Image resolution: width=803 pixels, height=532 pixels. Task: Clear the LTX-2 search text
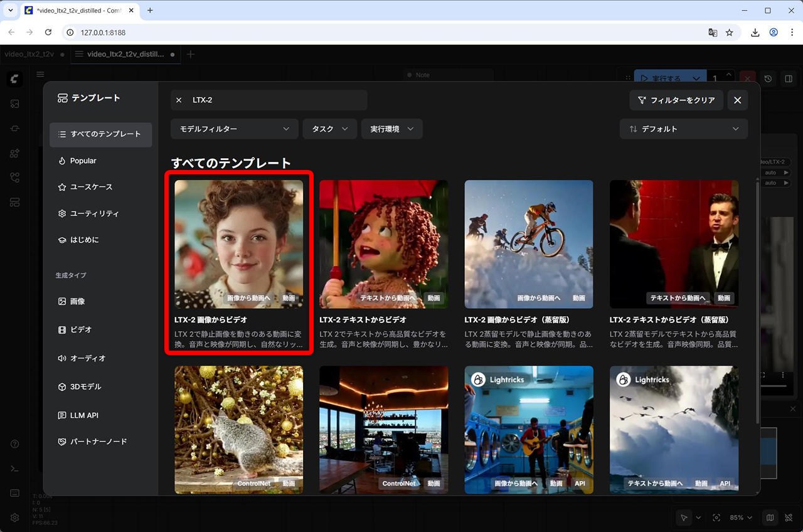pyautogui.click(x=179, y=100)
